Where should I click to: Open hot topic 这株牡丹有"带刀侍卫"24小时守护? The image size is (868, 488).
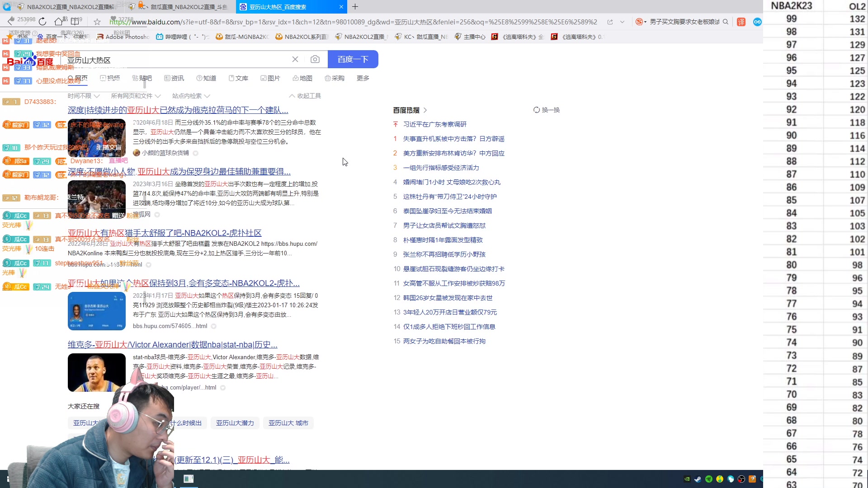[x=450, y=197]
